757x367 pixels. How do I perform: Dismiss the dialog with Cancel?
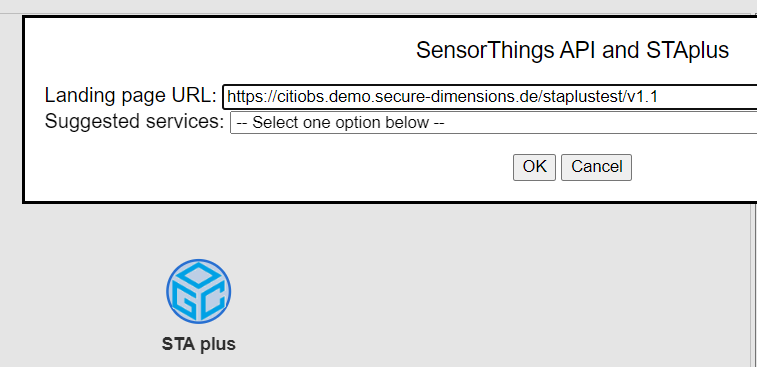(x=596, y=167)
